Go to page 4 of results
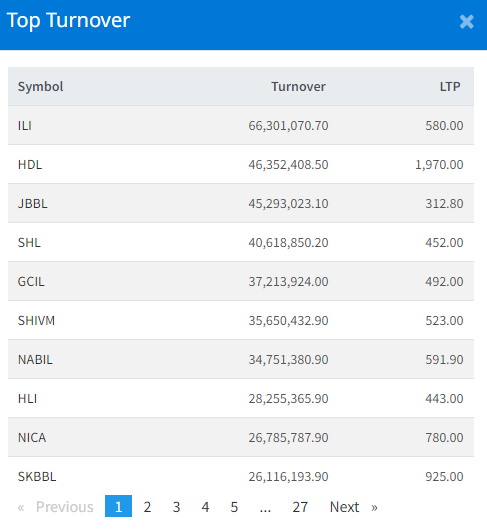487x530 pixels. 205,507
